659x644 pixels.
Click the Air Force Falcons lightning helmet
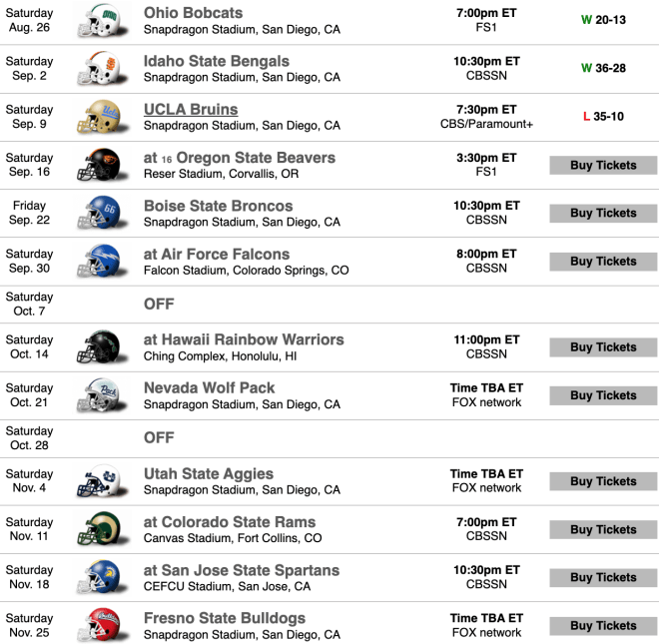(x=102, y=261)
